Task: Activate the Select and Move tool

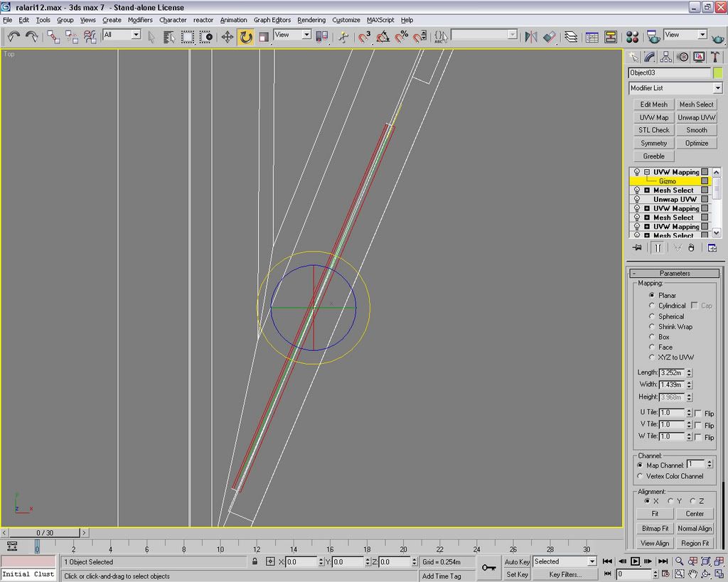Action: click(x=227, y=37)
